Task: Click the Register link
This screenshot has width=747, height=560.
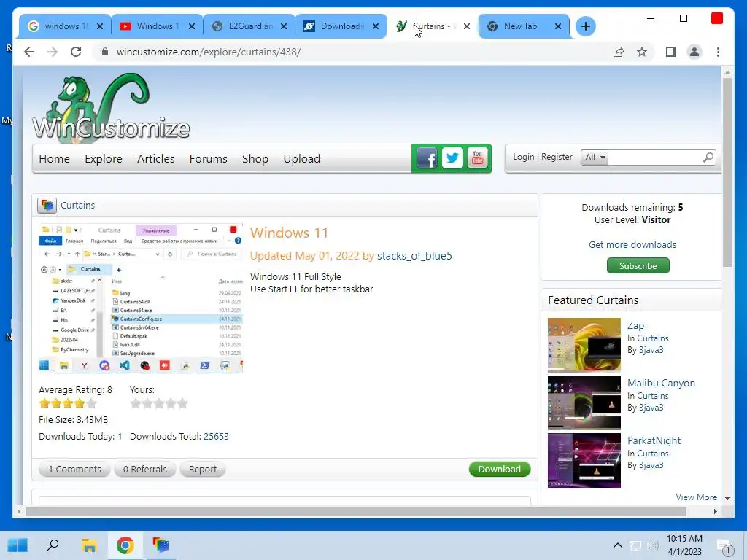Action: (557, 157)
